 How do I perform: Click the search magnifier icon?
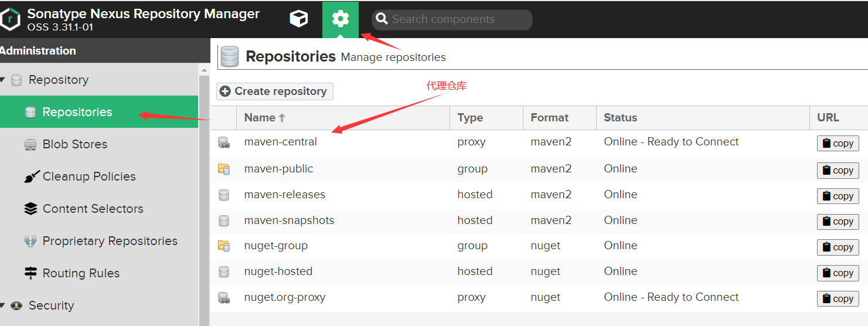[382, 19]
